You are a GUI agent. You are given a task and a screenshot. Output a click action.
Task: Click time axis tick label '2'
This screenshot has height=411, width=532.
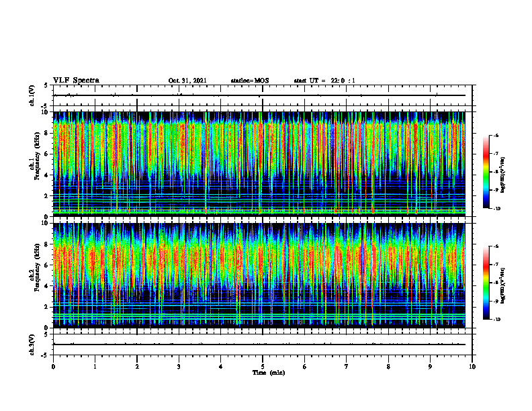(x=137, y=367)
